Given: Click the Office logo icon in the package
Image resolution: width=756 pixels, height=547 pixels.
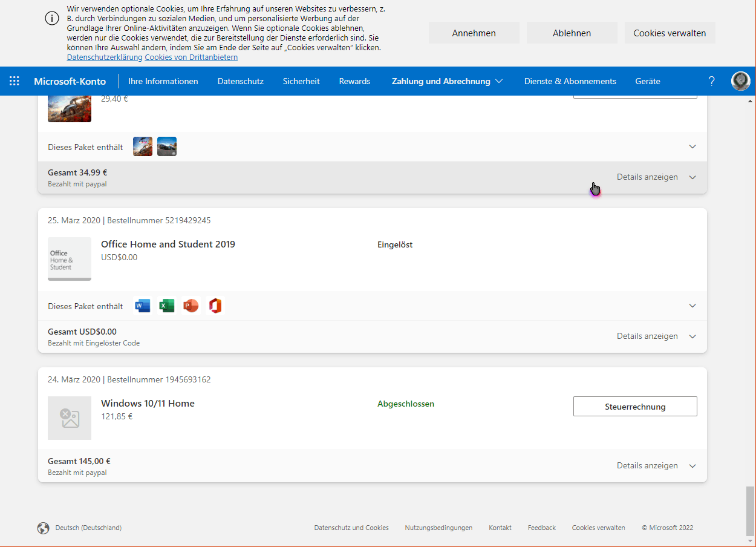Looking at the screenshot, I should click(215, 306).
